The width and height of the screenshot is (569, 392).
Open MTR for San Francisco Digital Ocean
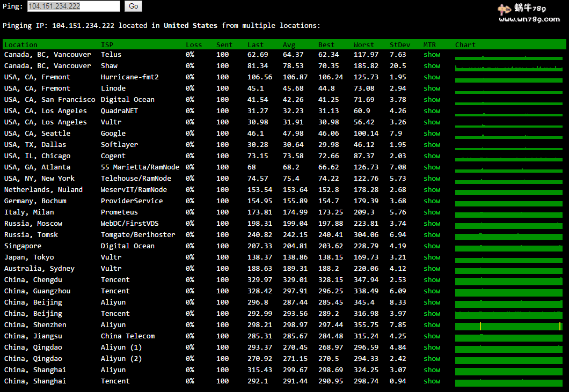point(432,100)
